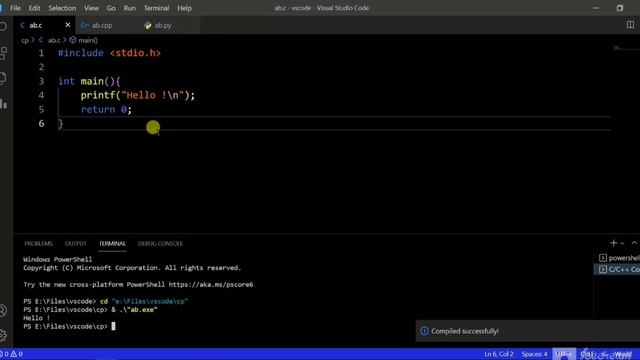Click the printf Hello line
640x360 pixels.
[x=138, y=96]
